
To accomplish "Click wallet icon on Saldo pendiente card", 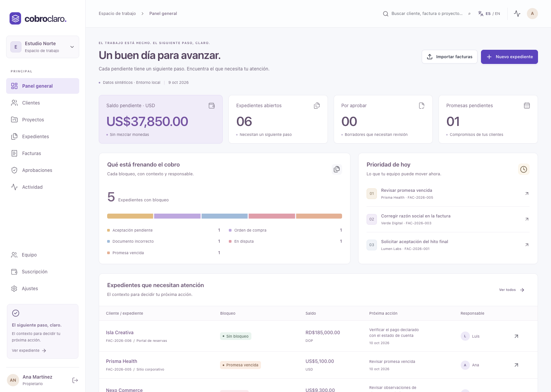I will tap(212, 106).
